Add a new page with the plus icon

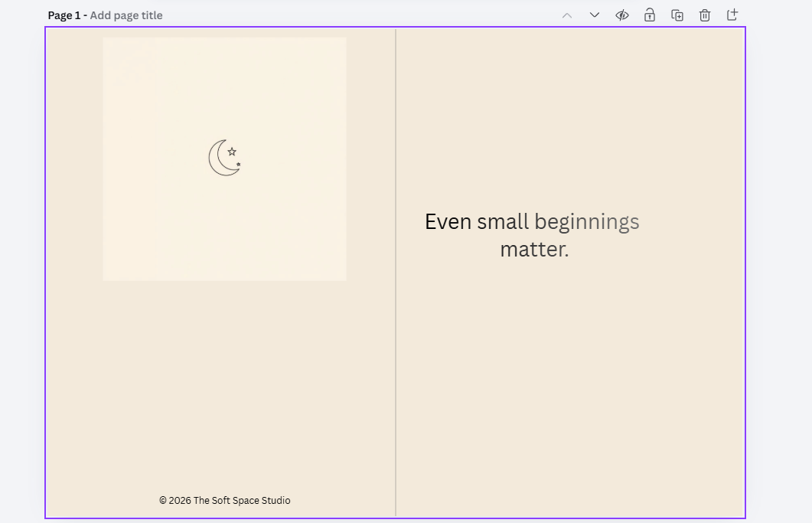coord(732,15)
